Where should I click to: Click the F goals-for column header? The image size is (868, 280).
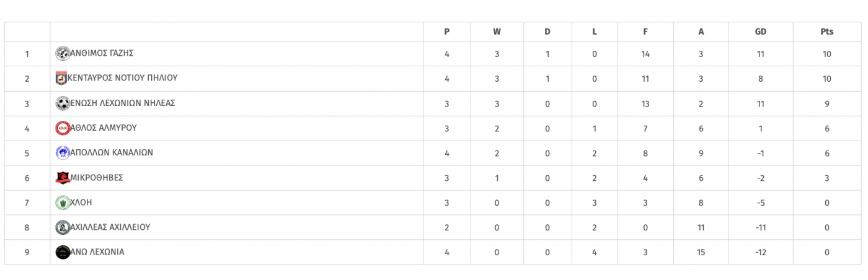645,32
